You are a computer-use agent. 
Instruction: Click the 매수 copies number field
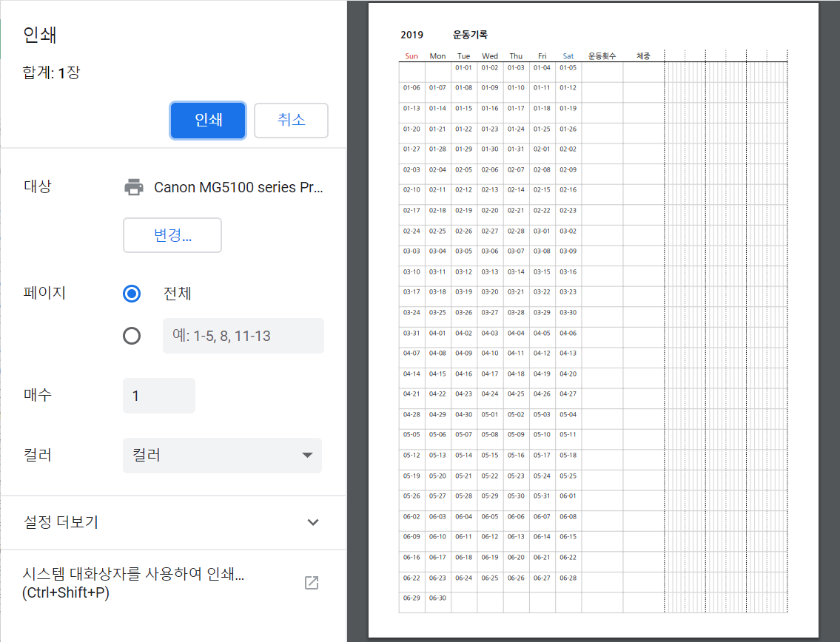pos(159,396)
